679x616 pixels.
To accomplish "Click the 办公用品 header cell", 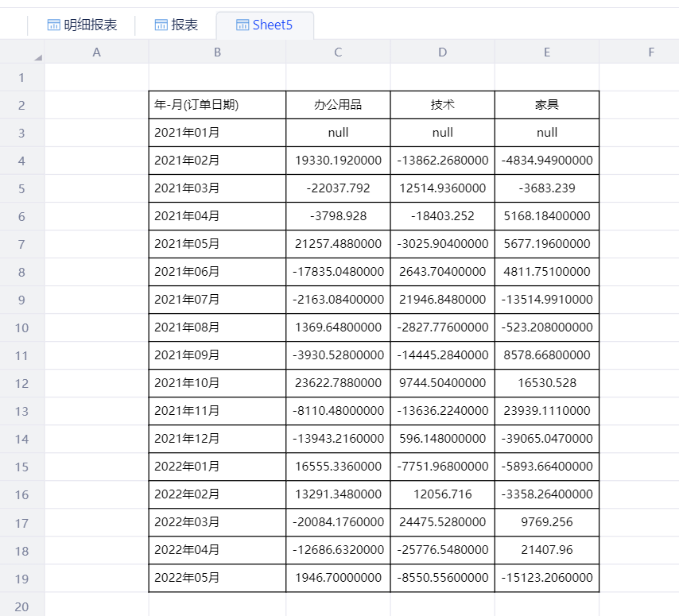I will click(x=338, y=105).
